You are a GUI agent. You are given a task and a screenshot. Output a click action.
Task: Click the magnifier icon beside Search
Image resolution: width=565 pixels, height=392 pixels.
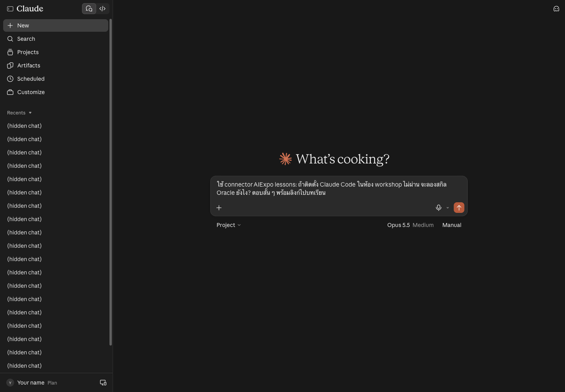[x=10, y=39]
